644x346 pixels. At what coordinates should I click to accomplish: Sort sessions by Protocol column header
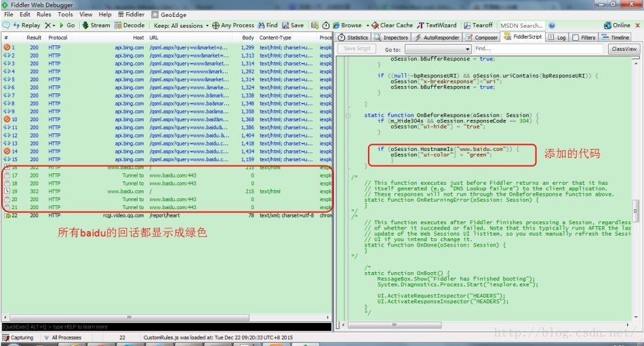click(x=58, y=37)
